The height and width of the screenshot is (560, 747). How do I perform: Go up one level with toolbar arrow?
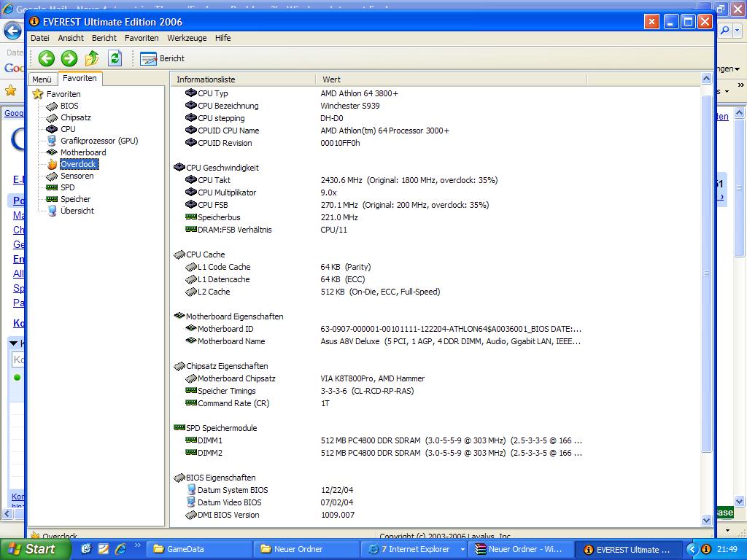(91, 58)
